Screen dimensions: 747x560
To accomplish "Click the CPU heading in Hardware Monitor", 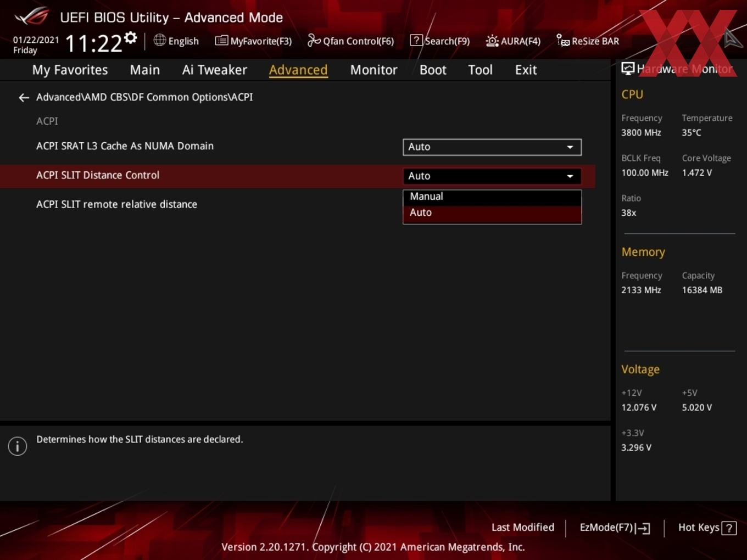I will [632, 94].
